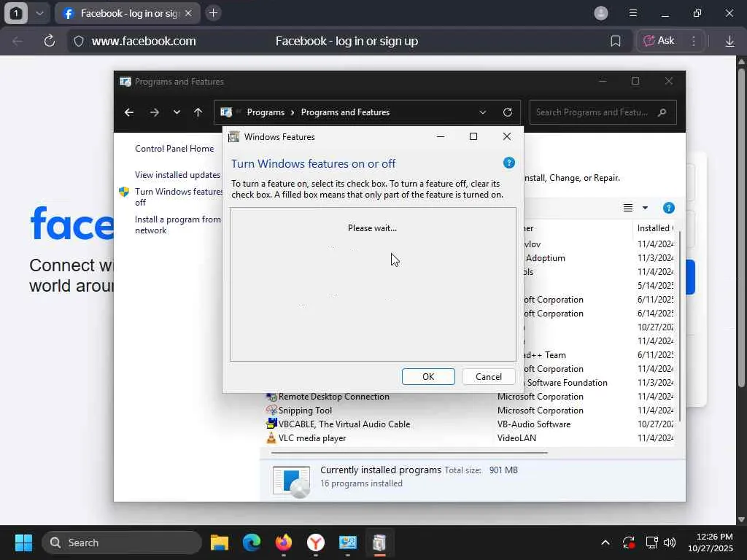The width and height of the screenshot is (747, 560).
Task: Open help in Programs and Features window
Action: 668,208
